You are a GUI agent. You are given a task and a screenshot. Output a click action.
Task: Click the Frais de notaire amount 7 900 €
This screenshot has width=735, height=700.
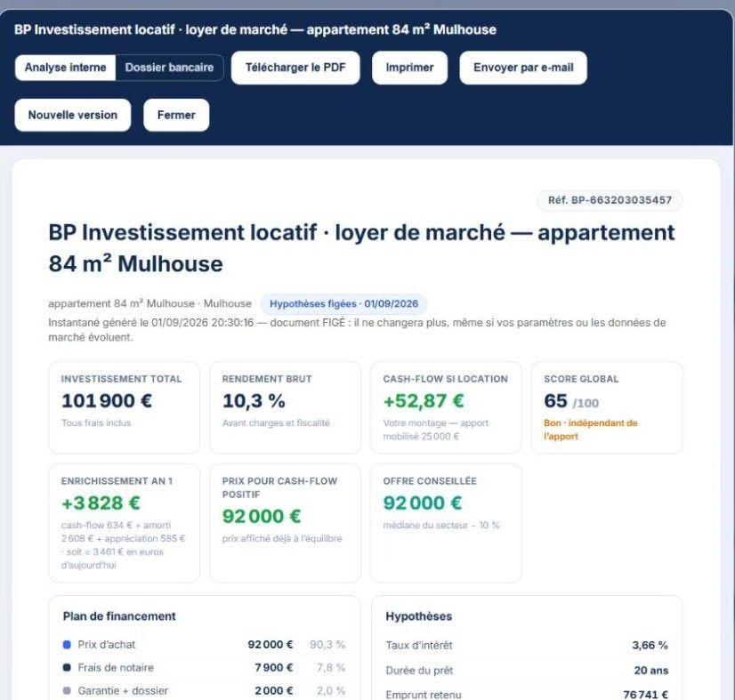tap(274, 668)
